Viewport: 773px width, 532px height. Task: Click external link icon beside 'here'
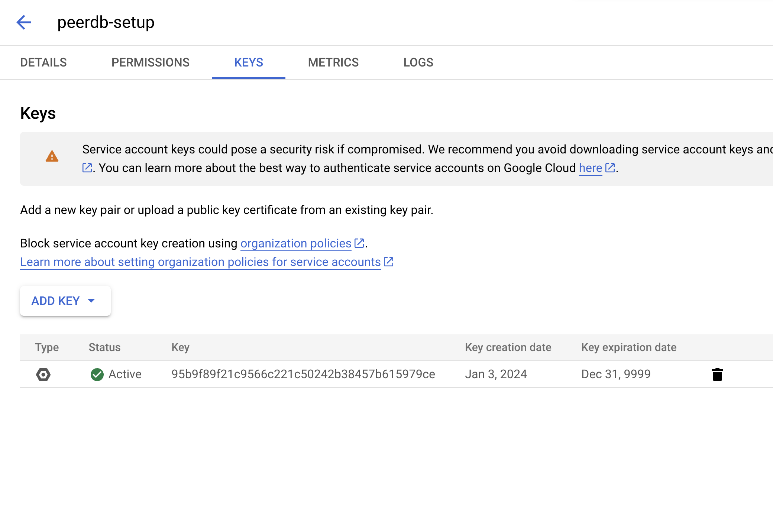pos(610,168)
